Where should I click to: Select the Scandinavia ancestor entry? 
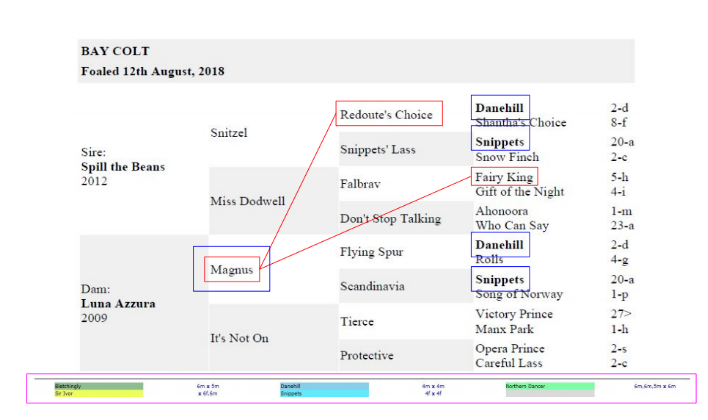(372, 287)
